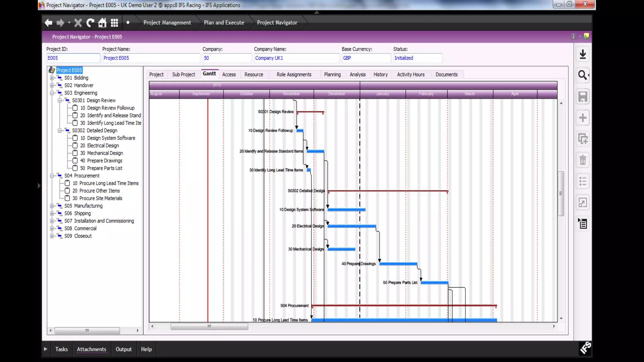The width and height of the screenshot is (644, 362).
Task: Expand the S05 Manufacturing sub project
Action: pyautogui.click(x=52, y=206)
